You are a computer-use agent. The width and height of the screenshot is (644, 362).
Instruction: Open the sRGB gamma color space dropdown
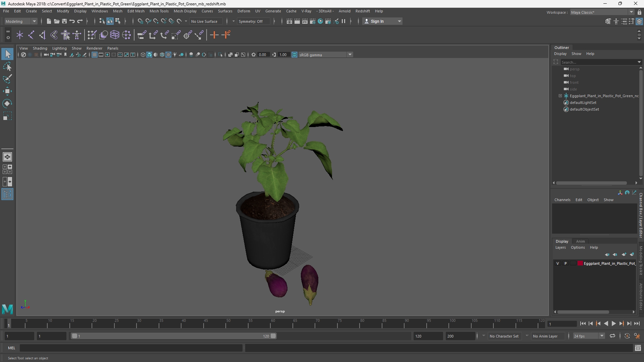click(325, 55)
